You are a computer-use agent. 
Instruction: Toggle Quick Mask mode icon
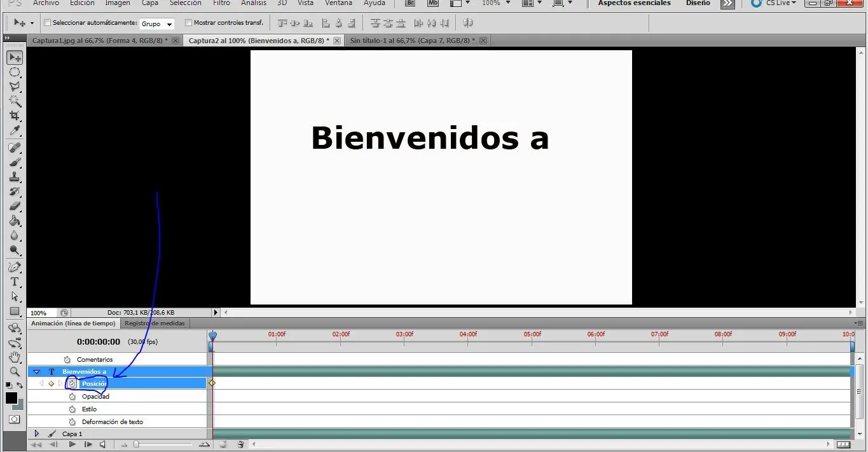click(14, 420)
